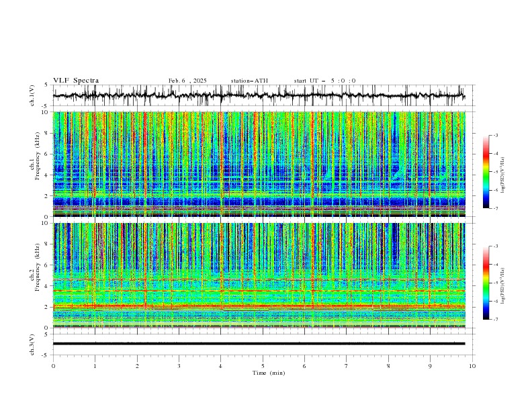Click inside the ch.2 spectrogram panel
Image resolution: width=532 pixels, height=411 pixels.
[259, 275]
